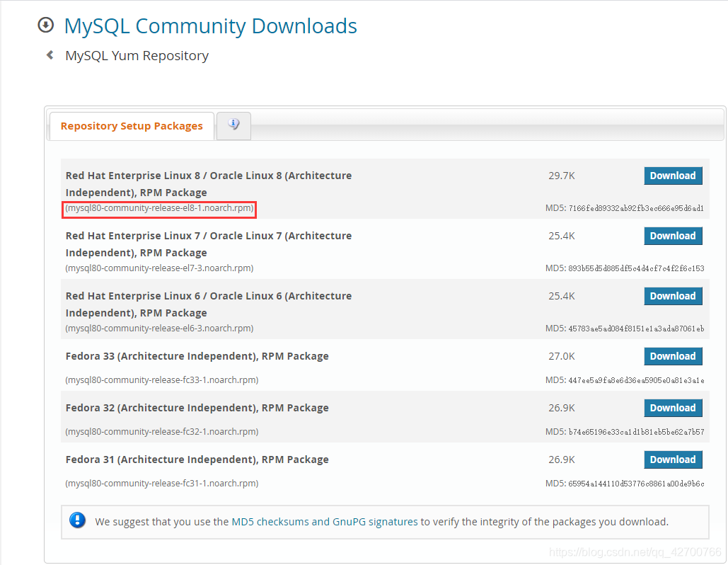
Task: Click the 29.7K file size value
Action: (561, 176)
